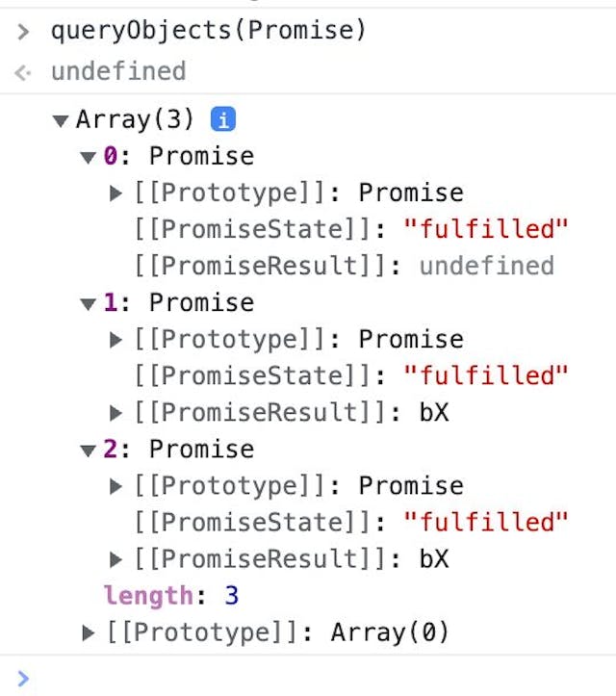Select the length: 3 property
Viewport: 616px width, 696px height.
pyautogui.click(x=171, y=596)
